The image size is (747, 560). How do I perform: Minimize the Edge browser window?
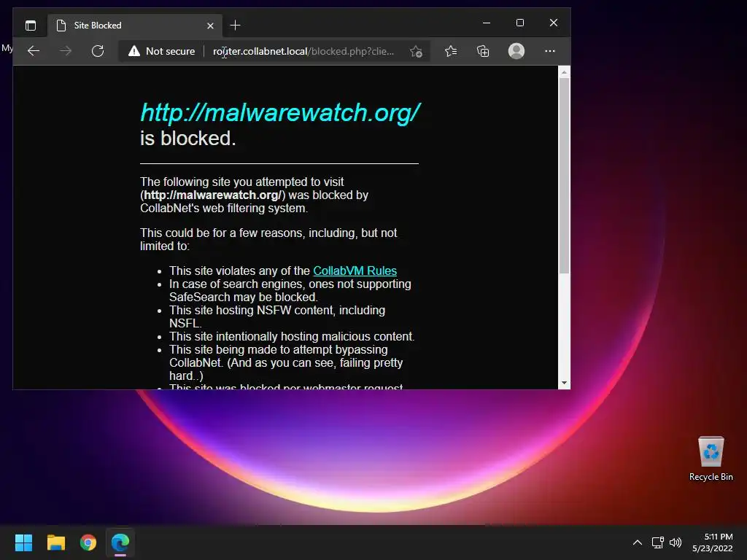487,23
